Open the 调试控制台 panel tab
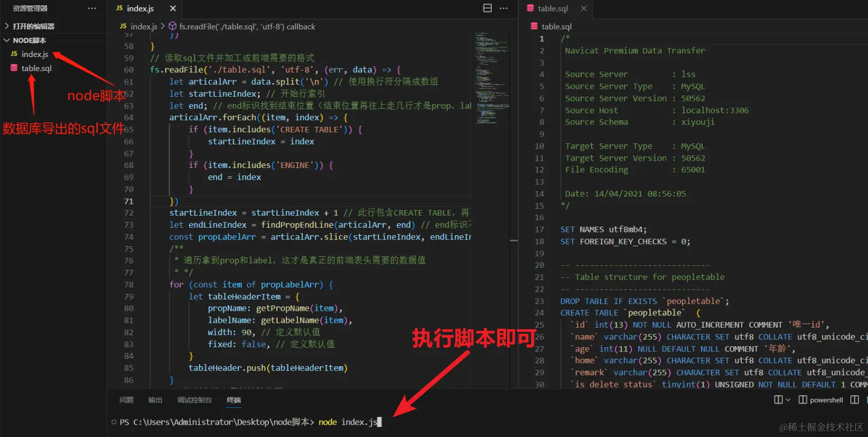The width and height of the screenshot is (868, 437). 194,400
